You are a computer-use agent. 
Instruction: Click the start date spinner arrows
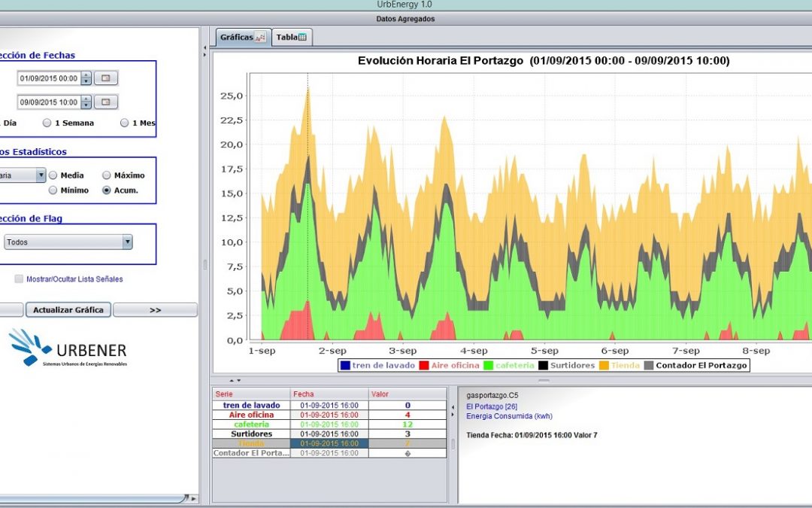coord(86,78)
